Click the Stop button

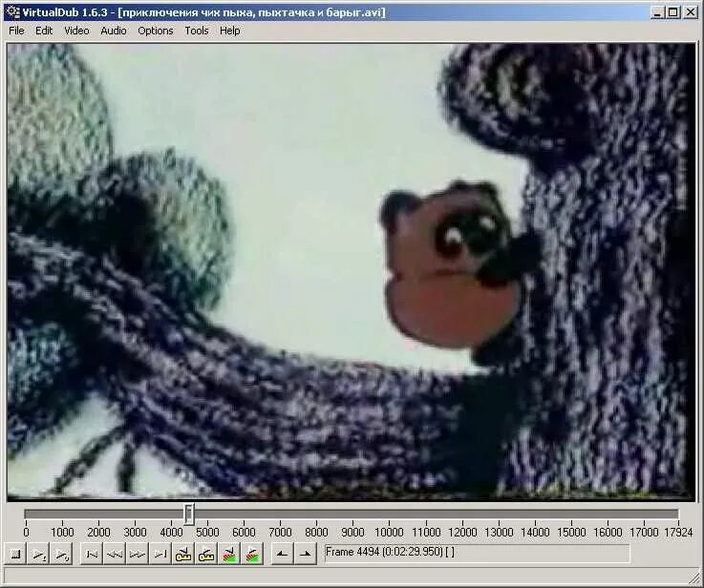(15, 555)
